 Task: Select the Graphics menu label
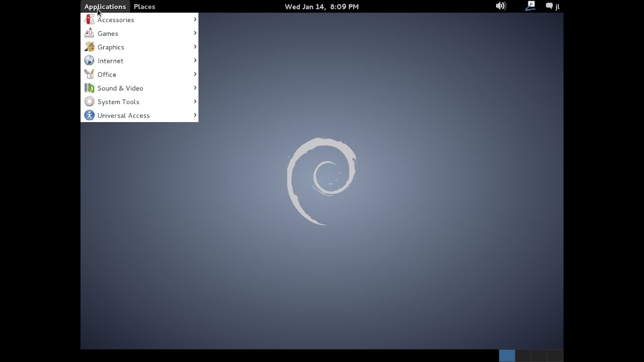click(111, 47)
